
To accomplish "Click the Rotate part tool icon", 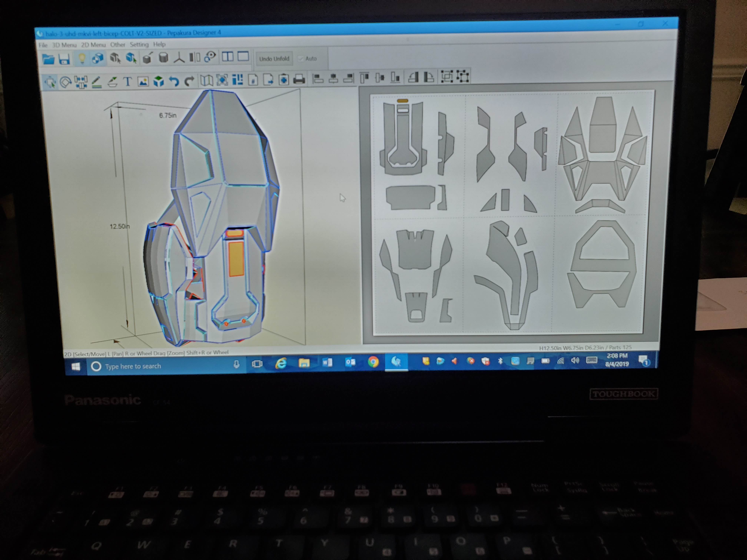I will pos(66,82).
